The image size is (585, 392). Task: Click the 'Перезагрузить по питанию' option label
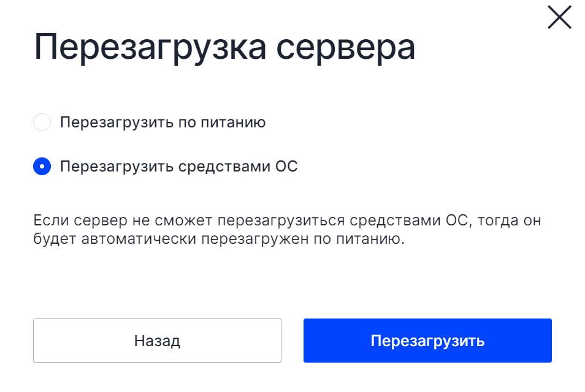pyautogui.click(x=162, y=123)
